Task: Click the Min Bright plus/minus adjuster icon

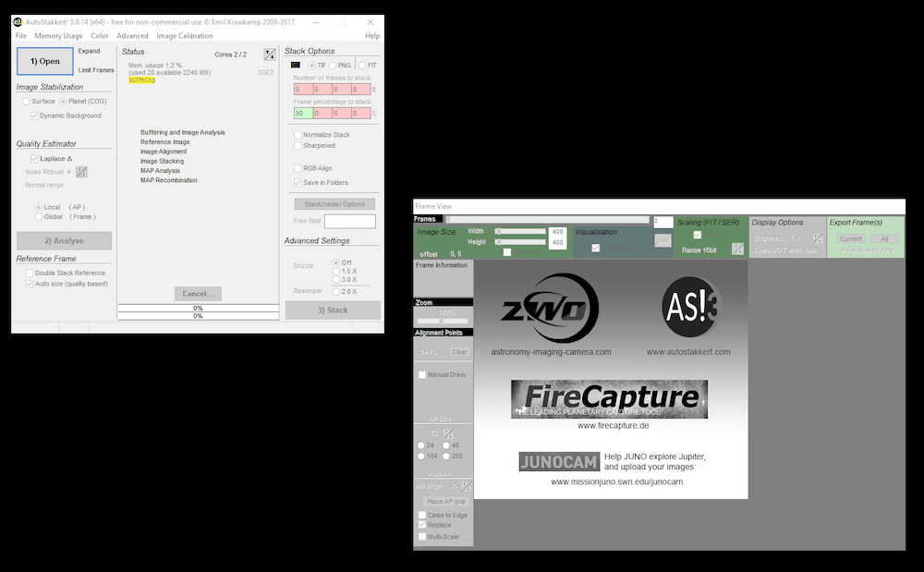Action: pyautogui.click(x=466, y=487)
